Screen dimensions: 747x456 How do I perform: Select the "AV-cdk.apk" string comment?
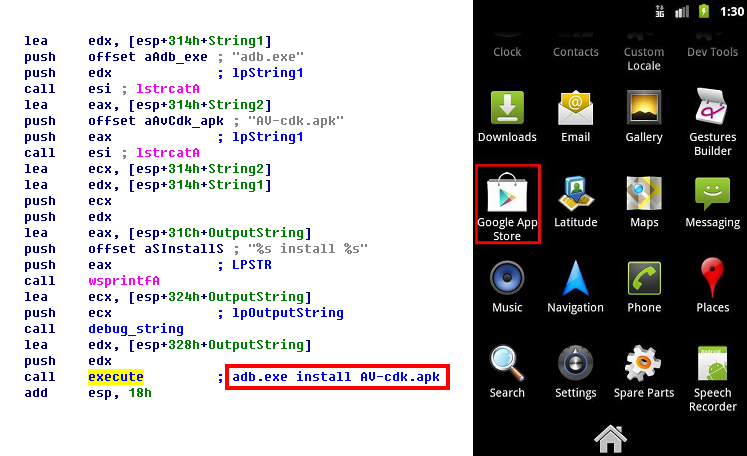[296, 121]
